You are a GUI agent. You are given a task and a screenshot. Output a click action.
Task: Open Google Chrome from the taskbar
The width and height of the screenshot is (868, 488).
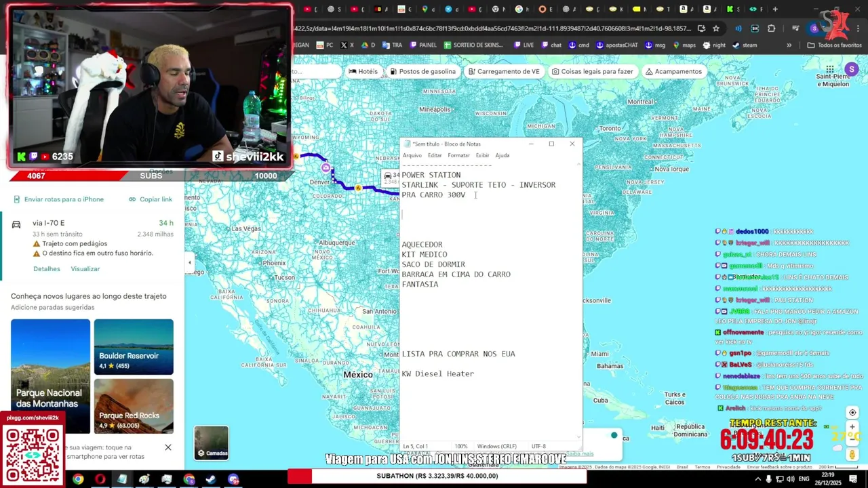click(78, 479)
